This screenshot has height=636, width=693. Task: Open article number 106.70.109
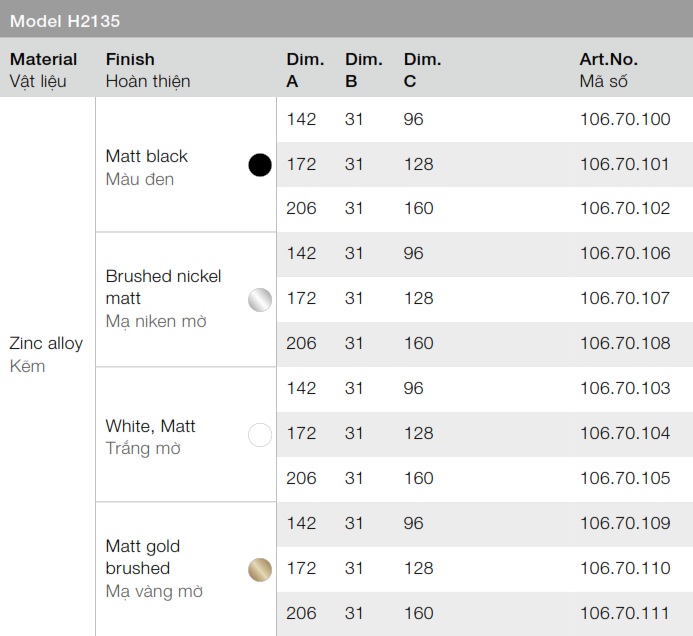[x=625, y=524]
